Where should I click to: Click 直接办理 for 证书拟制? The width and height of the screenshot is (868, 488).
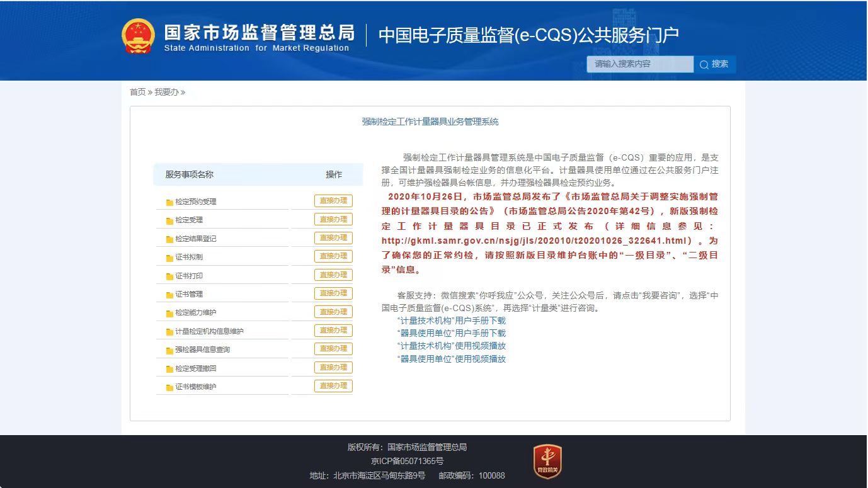(333, 256)
